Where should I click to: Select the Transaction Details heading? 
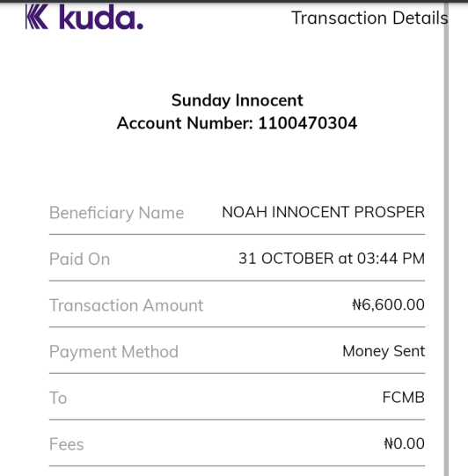[369, 18]
